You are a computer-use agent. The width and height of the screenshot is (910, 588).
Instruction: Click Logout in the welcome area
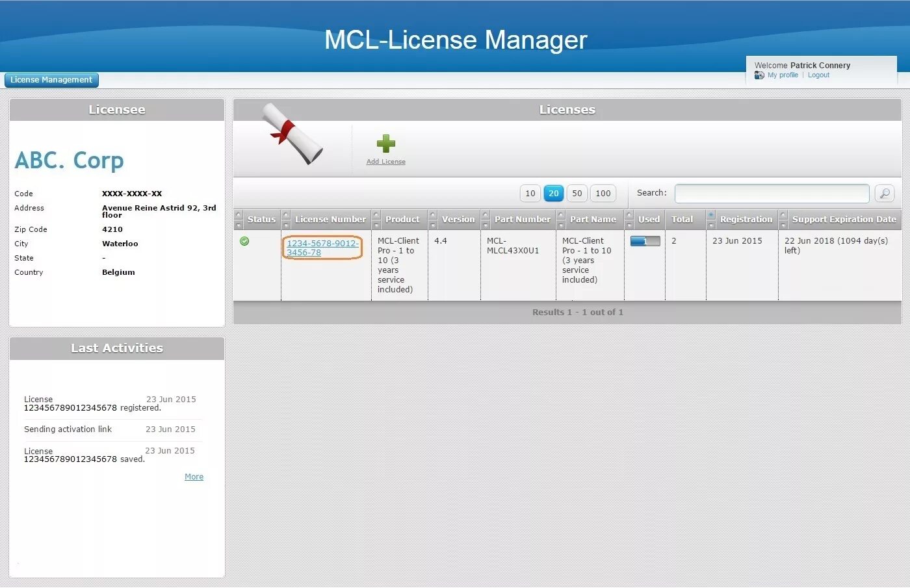(x=818, y=75)
